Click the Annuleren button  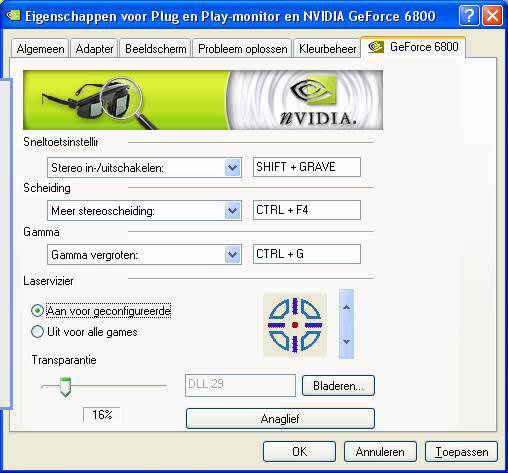coord(380,452)
